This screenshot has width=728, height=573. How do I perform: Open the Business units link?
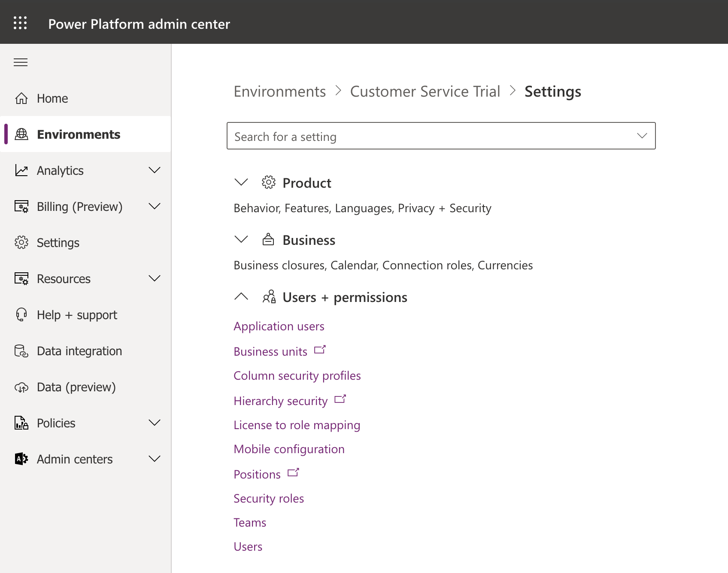270,351
